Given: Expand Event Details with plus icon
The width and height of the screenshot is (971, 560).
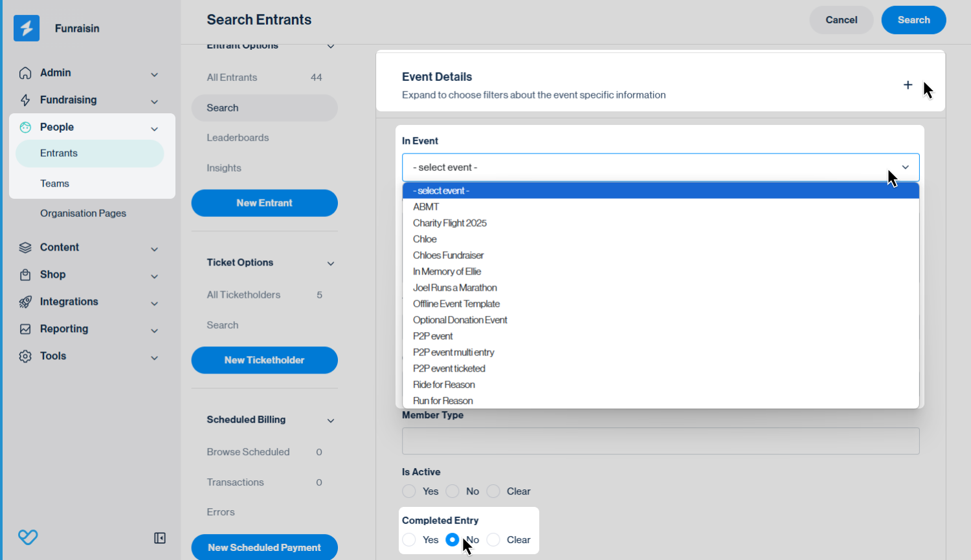Looking at the screenshot, I should pos(908,85).
